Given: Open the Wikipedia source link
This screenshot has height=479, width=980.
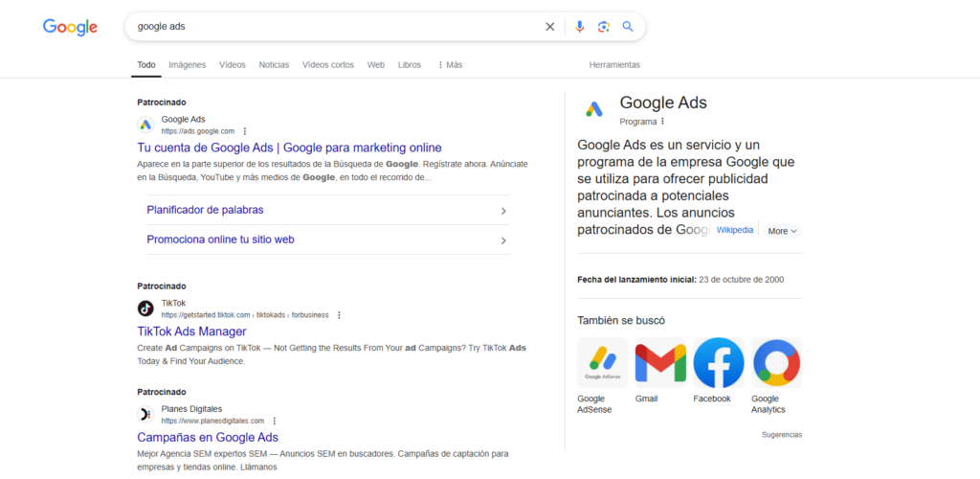Looking at the screenshot, I should coord(734,230).
